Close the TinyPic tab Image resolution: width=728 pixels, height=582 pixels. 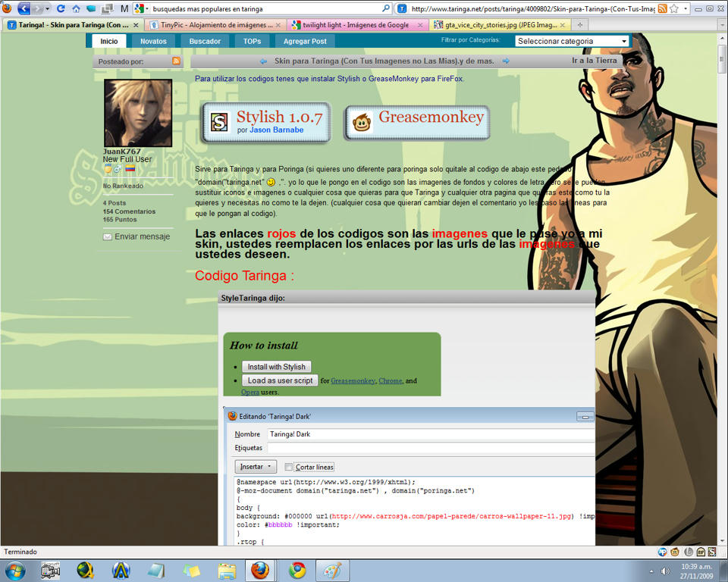pyautogui.click(x=278, y=25)
